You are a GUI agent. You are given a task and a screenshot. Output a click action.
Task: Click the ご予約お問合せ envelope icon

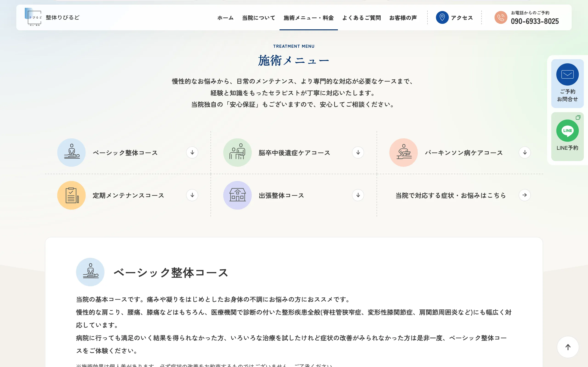point(568,74)
